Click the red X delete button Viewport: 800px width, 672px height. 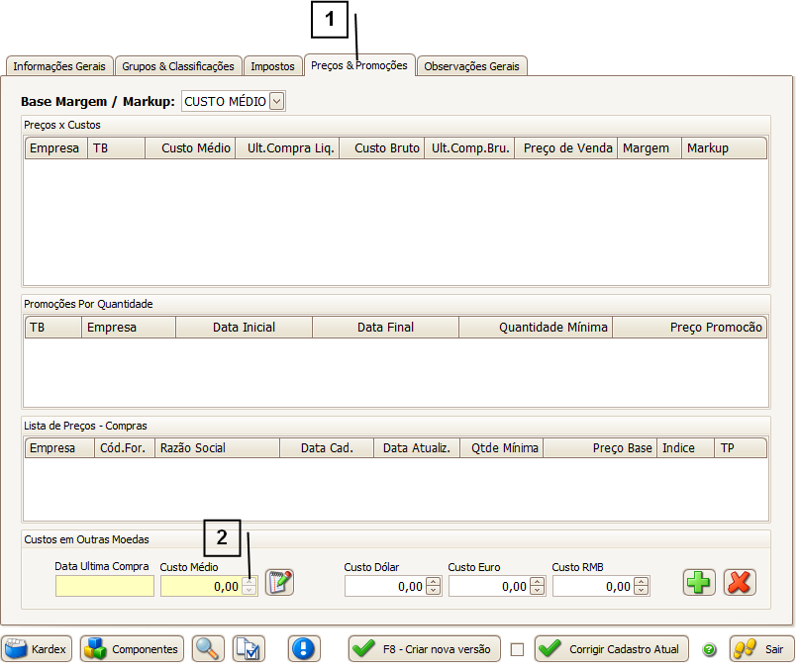point(739,582)
